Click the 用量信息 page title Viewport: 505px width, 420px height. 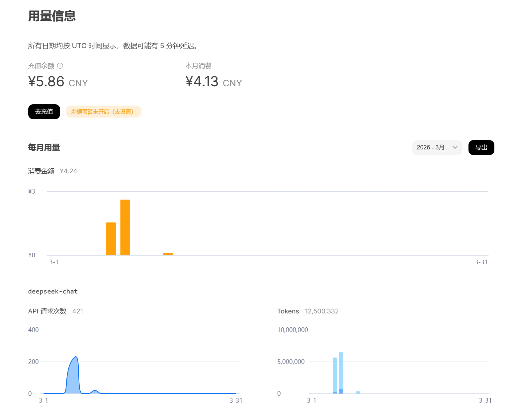click(x=52, y=16)
